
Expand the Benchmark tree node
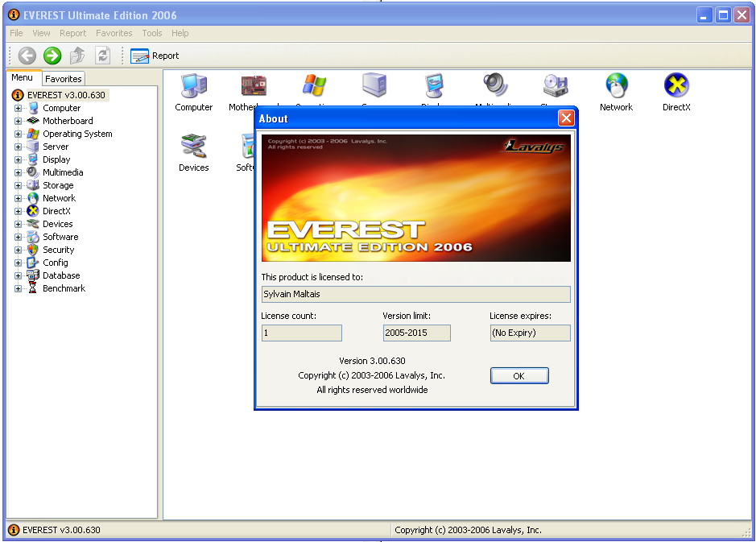[19, 288]
